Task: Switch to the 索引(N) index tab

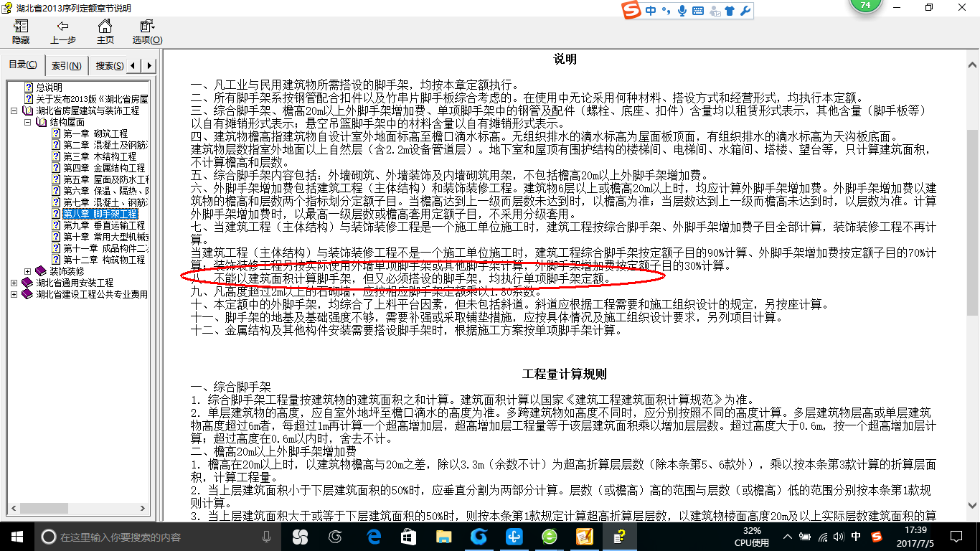Action: pyautogui.click(x=66, y=65)
